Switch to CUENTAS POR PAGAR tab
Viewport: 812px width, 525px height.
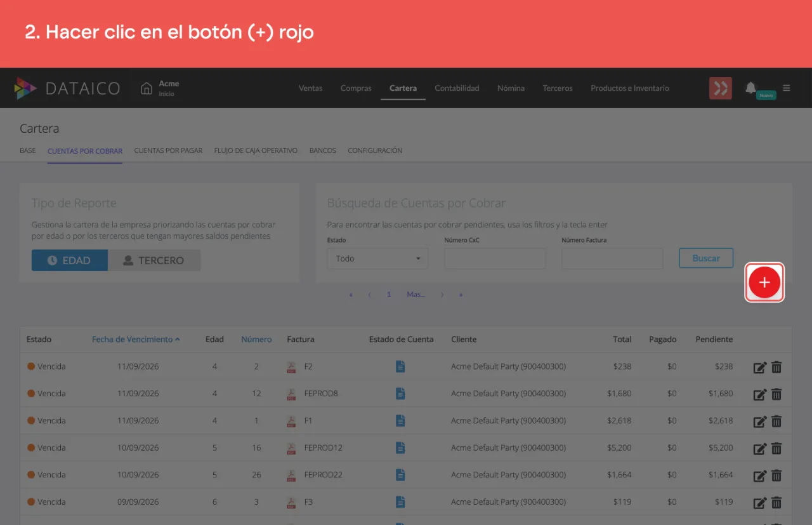(x=168, y=151)
